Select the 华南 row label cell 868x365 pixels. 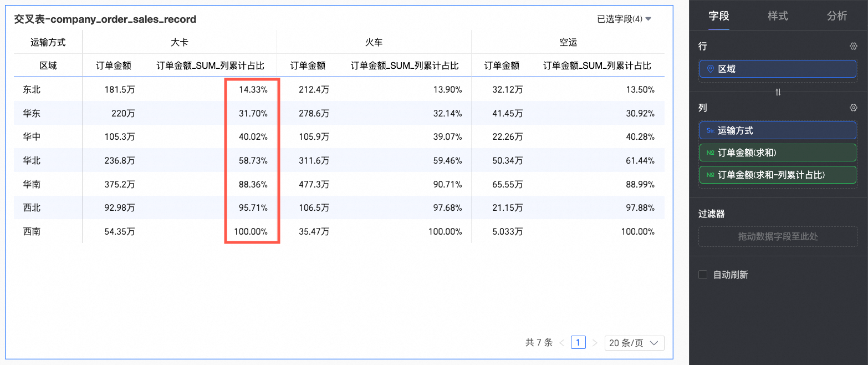coord(32,184)
